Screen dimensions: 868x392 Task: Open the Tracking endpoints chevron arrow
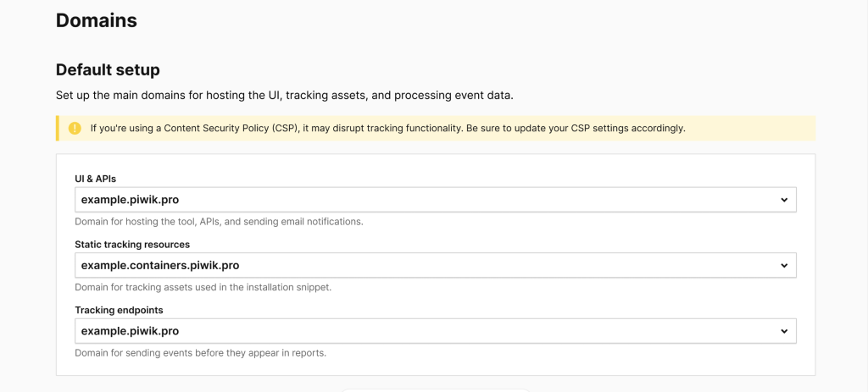(784, 331)
